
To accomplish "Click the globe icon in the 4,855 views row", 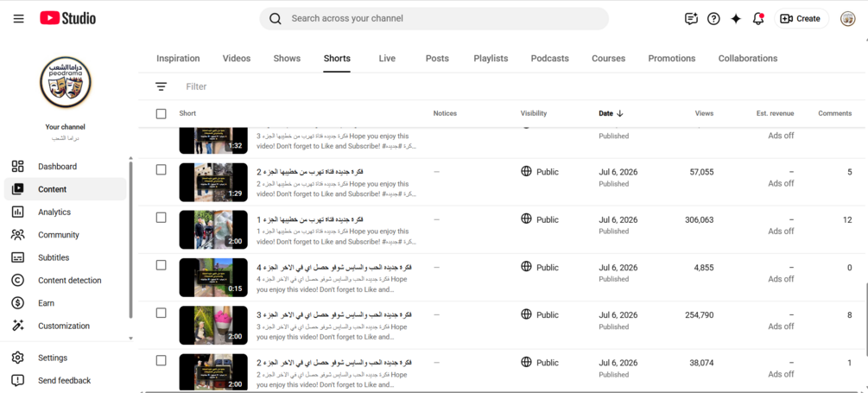I will pyautogui.click(x=527, y=266).
